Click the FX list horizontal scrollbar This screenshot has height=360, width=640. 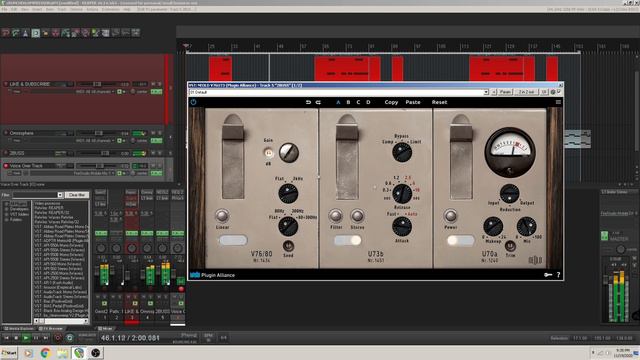61,321
